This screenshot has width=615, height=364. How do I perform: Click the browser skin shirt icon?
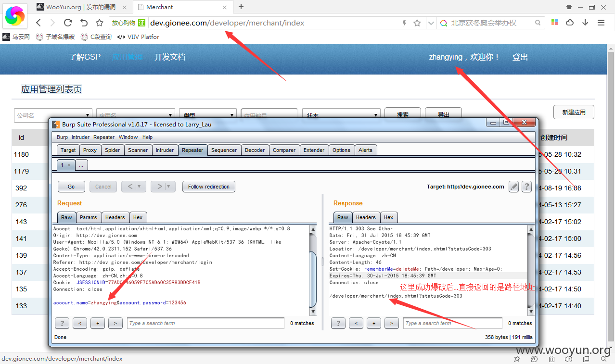pos(569,7)
